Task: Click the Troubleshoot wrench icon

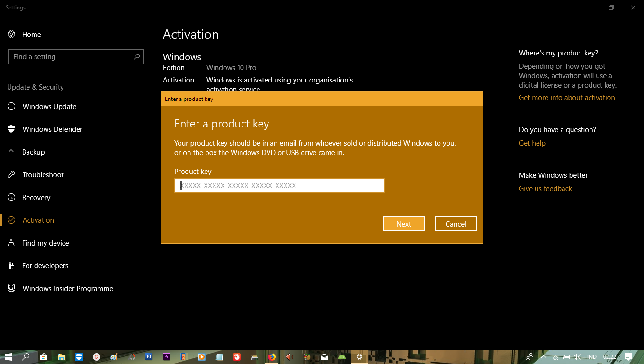Action: coord(11,175)
